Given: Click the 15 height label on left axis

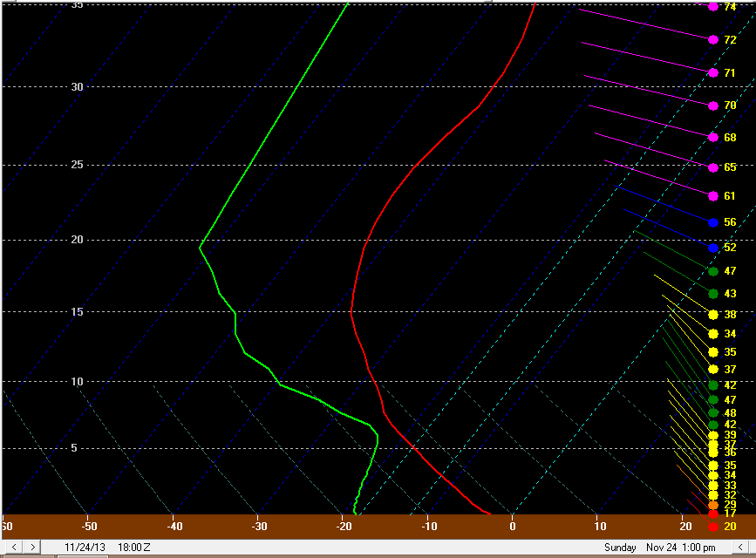Looking at the screenshot, I should coord(77,312).
